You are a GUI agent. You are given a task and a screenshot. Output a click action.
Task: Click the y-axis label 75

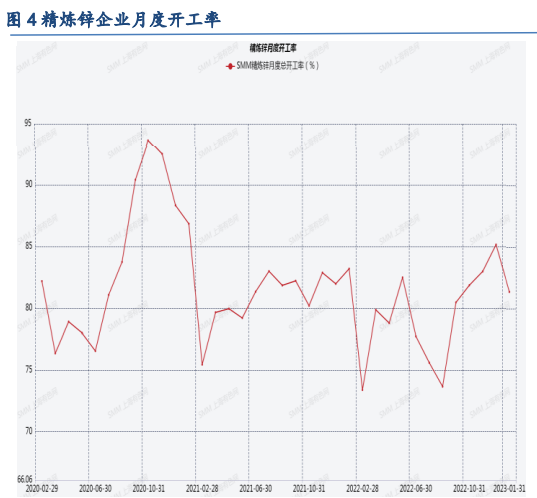[28, 370]
